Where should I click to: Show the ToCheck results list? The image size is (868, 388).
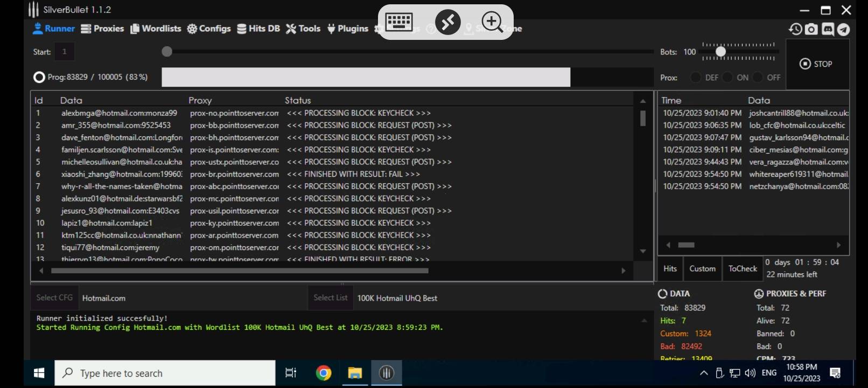[x=743, y=268]
